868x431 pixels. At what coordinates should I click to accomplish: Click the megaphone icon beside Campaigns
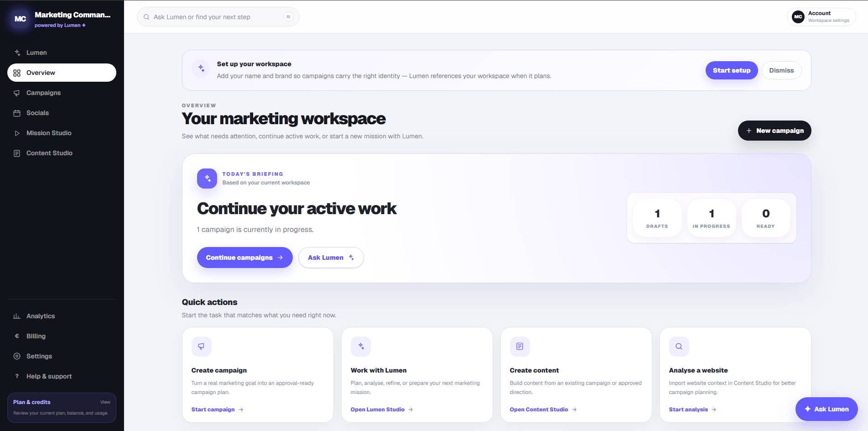coord(17,93)
